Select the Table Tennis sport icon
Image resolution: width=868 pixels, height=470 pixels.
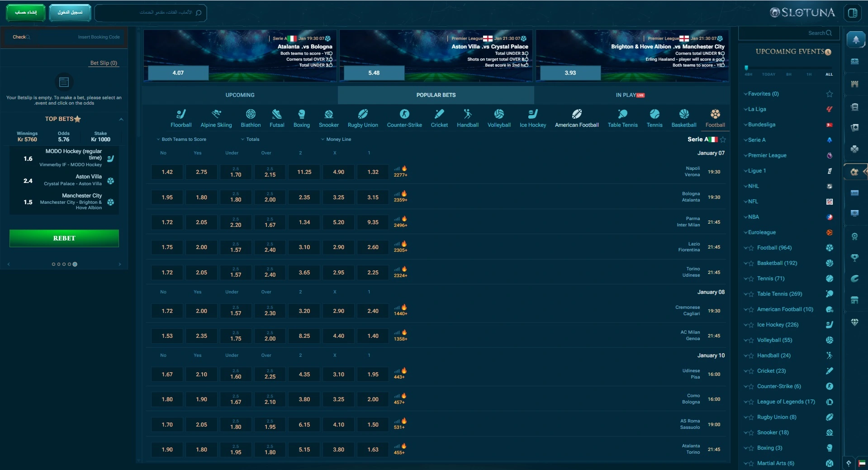[x=622, y=114]
